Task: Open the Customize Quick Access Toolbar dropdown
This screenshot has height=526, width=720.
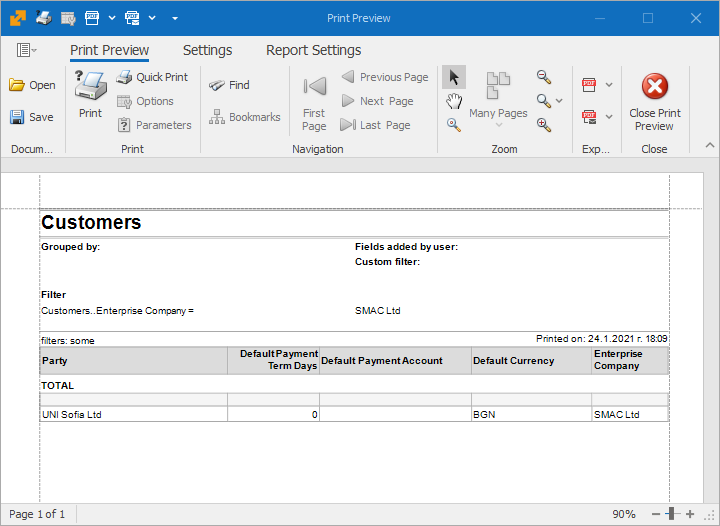Action: (175, 18)
